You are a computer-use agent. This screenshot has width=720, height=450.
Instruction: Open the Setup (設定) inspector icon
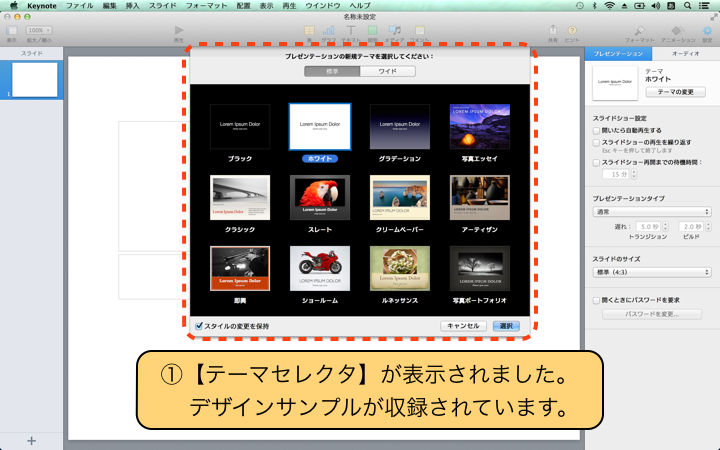tap(707, 31)
